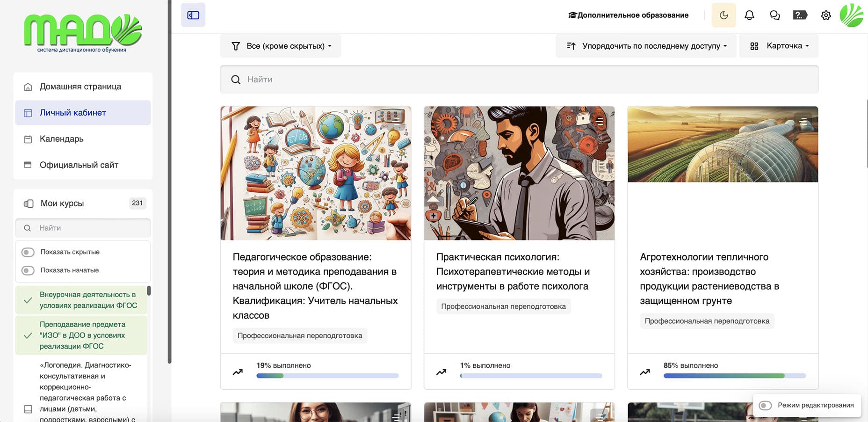Toggle Показать скрытые switch
The width and height of the screenshot is (868, 422).
[x=28, y=252]
